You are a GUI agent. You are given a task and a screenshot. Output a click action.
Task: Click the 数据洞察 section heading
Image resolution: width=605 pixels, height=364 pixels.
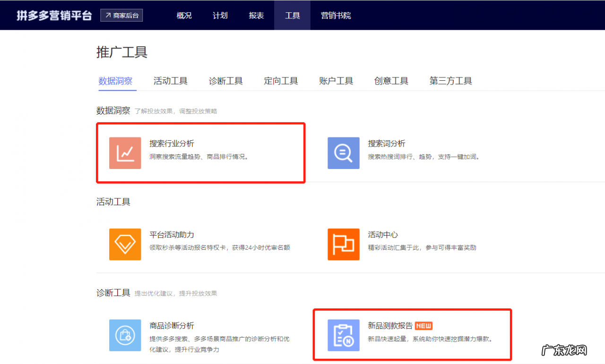[113, 110]
